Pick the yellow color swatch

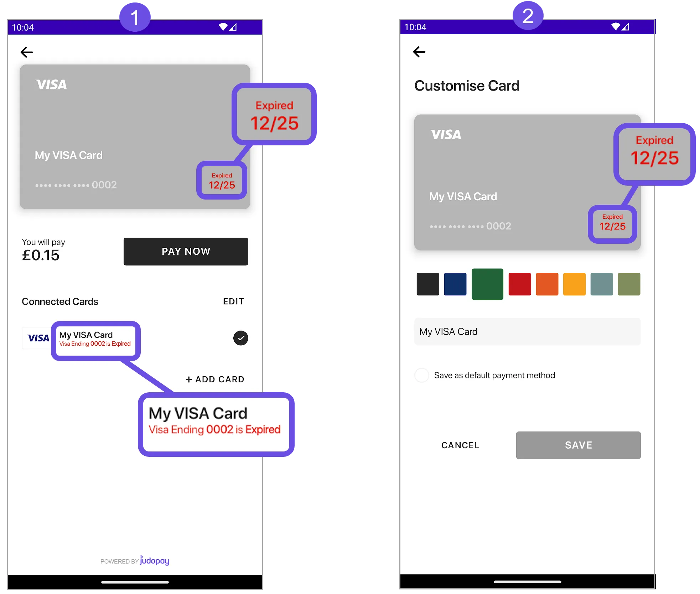click(574, 284)
